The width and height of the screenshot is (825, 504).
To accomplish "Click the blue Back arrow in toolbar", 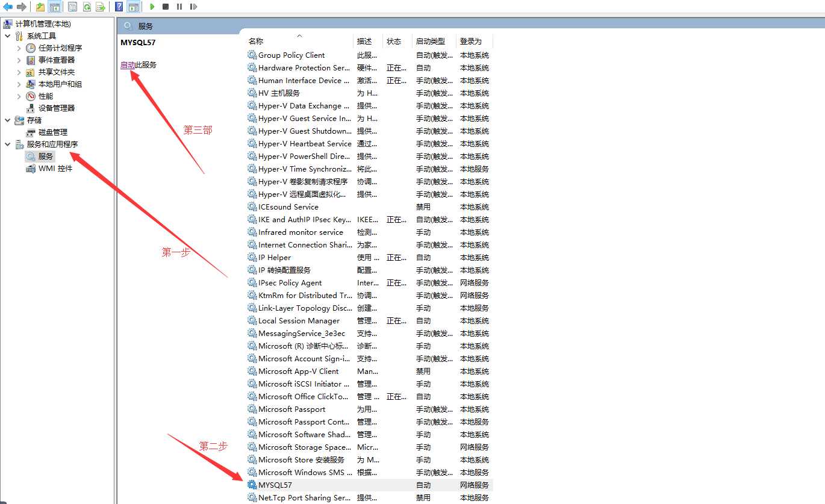I will pos(8,7).
